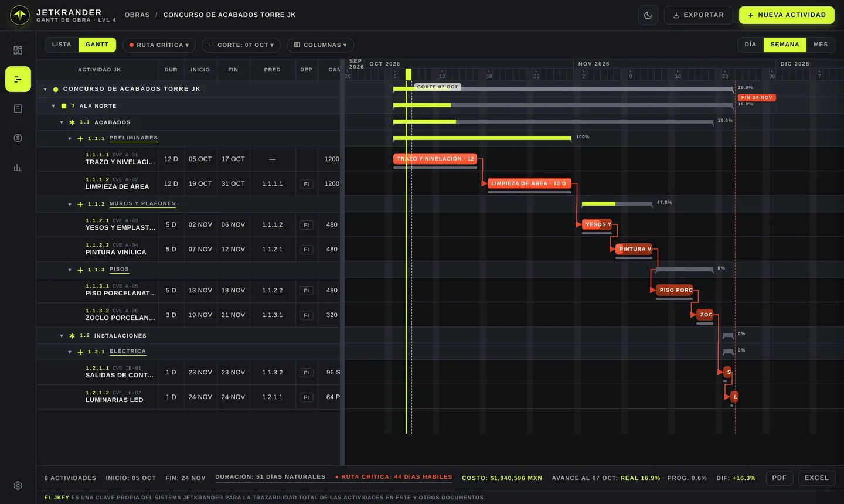Collapse the 1.1.2 Muros y Plafones group
Image resolution: width=844 pixels, height=504 pixels.
(70, 205)
